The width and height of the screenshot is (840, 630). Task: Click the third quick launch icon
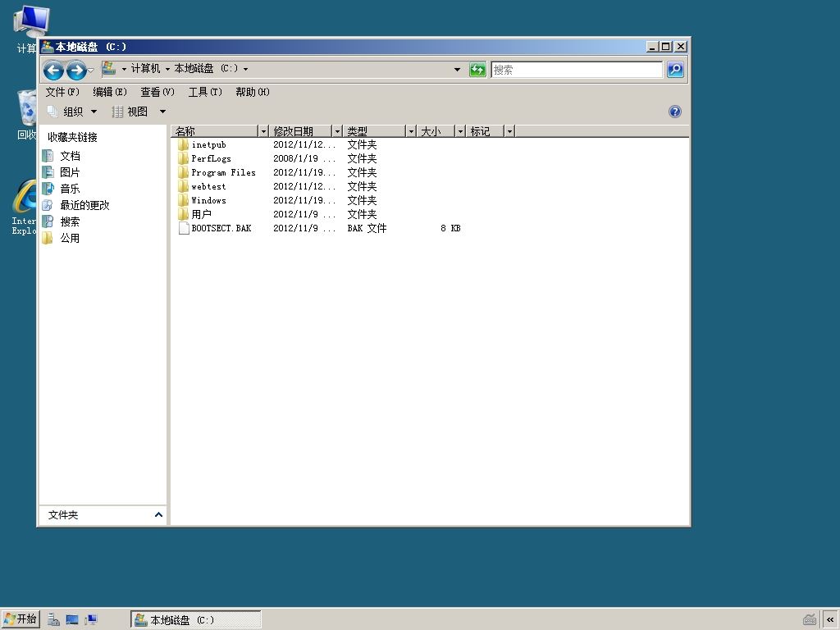point(91,620)
